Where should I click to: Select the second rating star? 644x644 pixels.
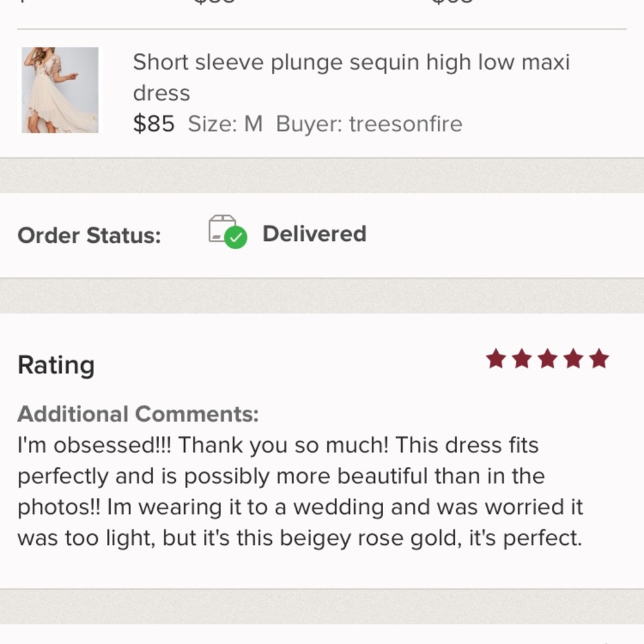coord(522,359)
